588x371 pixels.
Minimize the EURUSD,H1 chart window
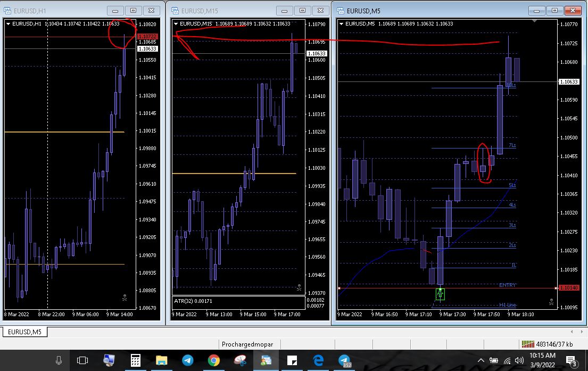(x=115, y=11)
